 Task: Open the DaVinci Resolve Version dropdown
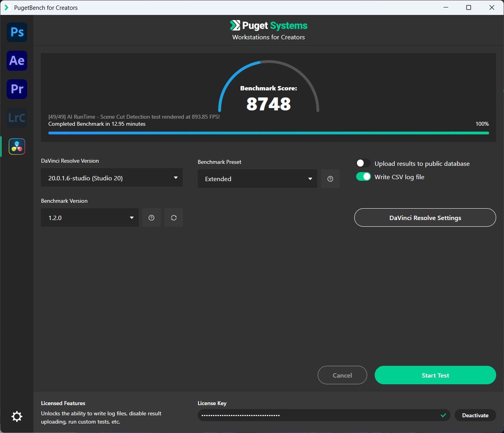[x=112, y=178]
